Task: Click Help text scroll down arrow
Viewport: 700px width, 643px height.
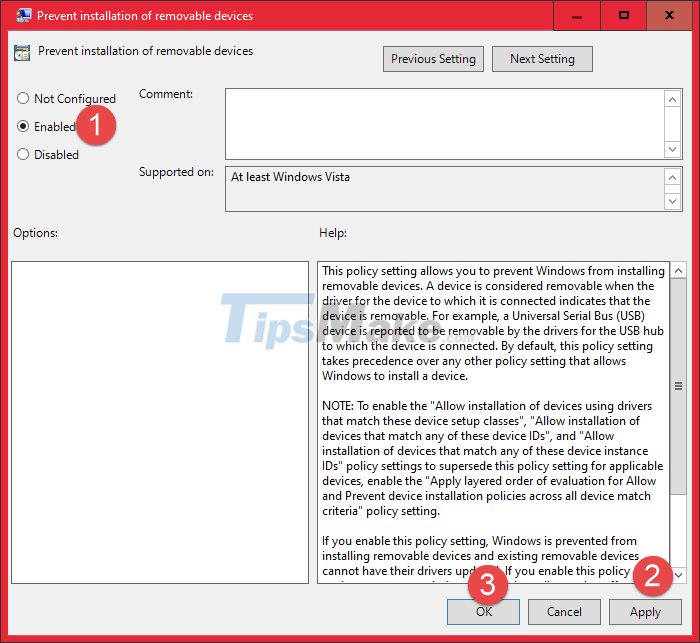Action: [679, 575]
